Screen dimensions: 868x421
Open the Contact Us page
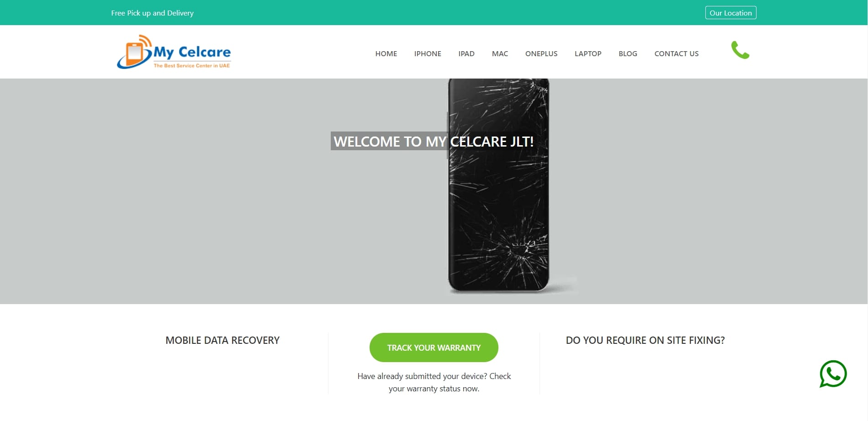(x=677, y=53)
